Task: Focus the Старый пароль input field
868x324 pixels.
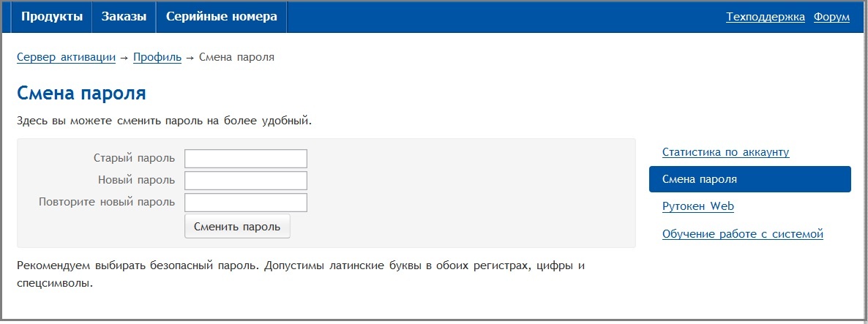Action: (245, 159)
